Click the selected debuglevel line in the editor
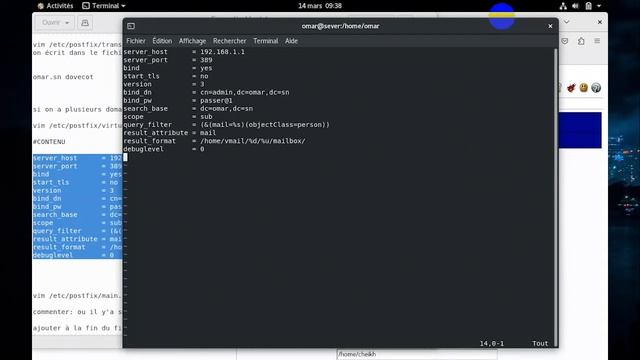 77,255
